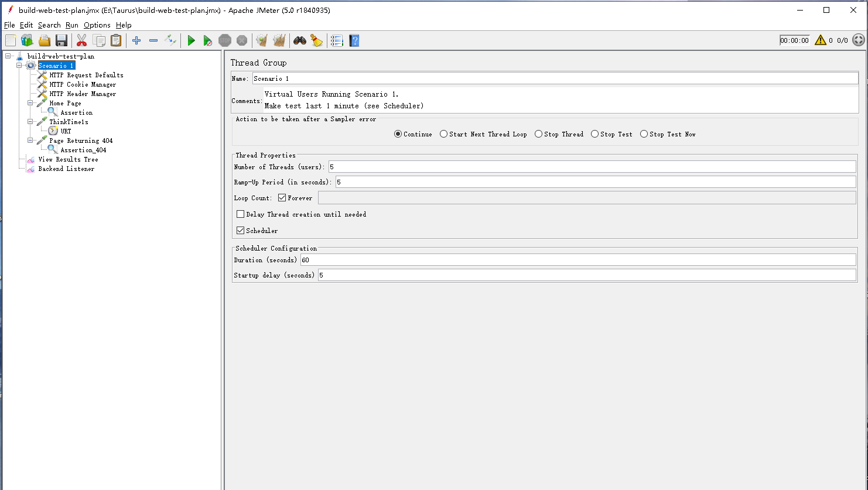Viewport: 868px width, 490px height.
Task: Select the Continue radio button
Action: tap(398, 134)
